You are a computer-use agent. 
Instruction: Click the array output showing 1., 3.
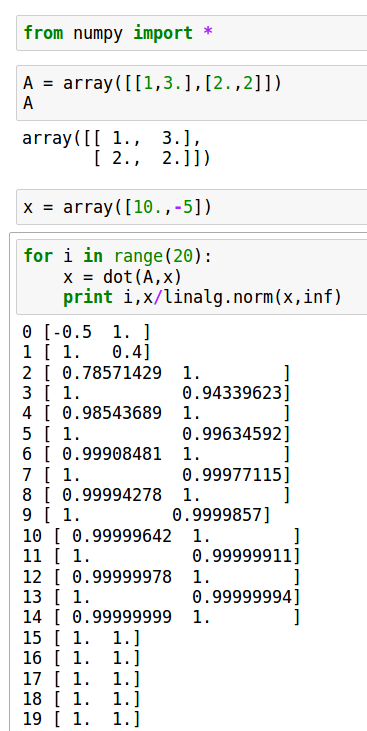click(x=111, y=138)
